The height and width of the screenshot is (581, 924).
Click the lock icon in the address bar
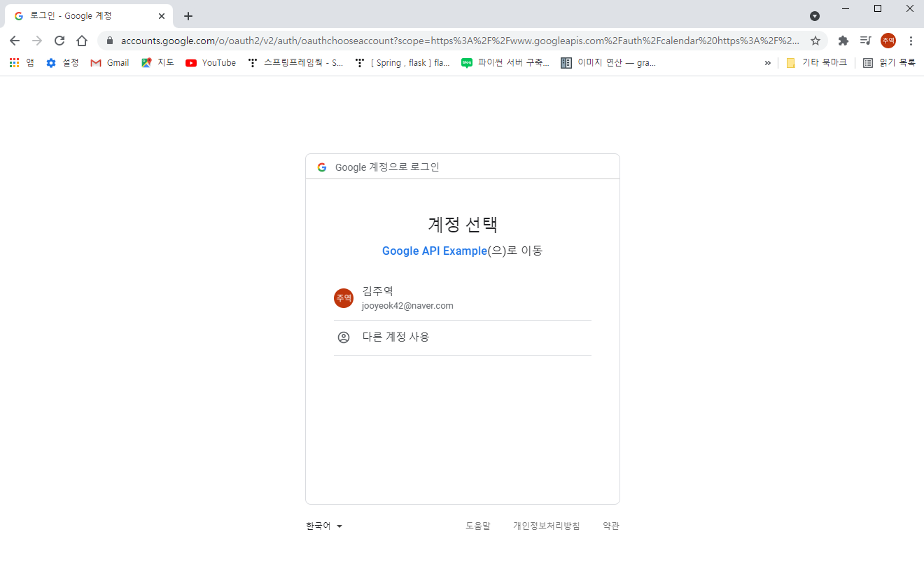point(109,41)
